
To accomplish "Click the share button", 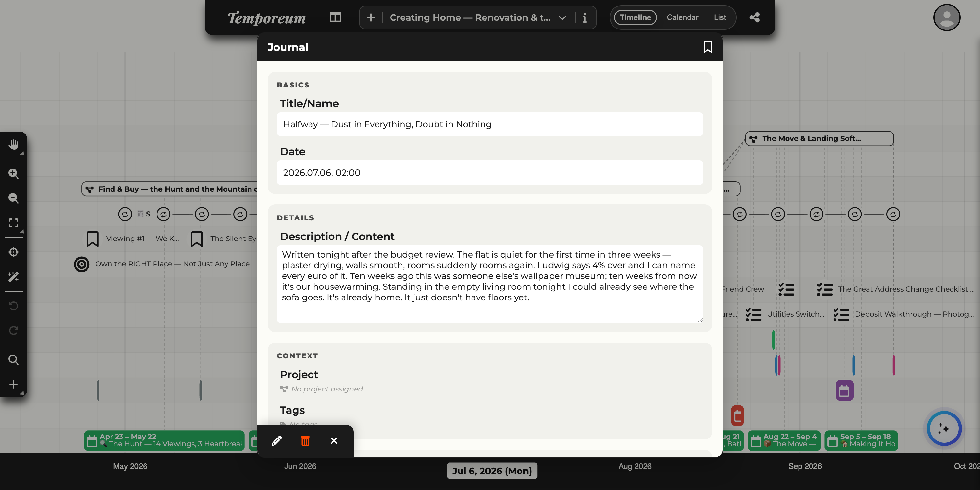I will coord(754,17).
